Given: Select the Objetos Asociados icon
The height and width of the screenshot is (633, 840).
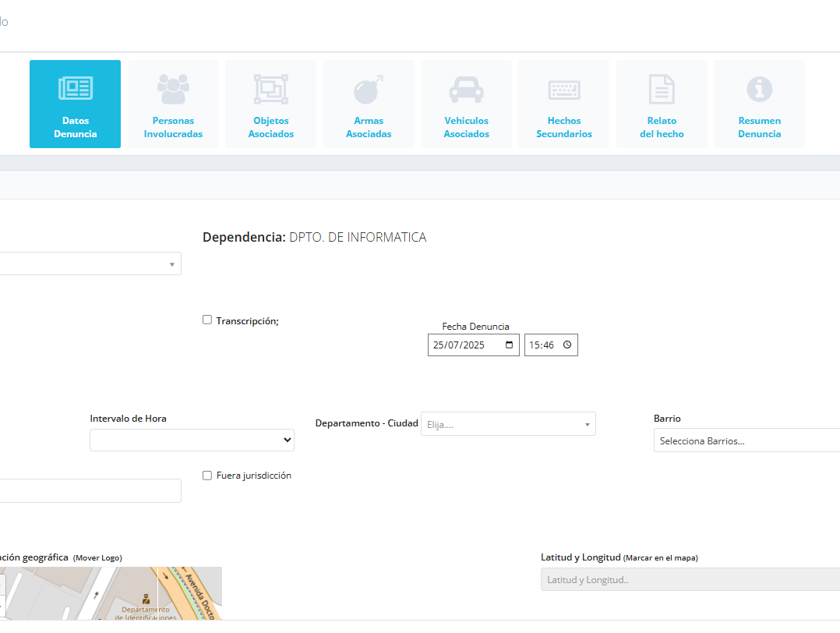Looking at the screenshot, I should point(271,89).
